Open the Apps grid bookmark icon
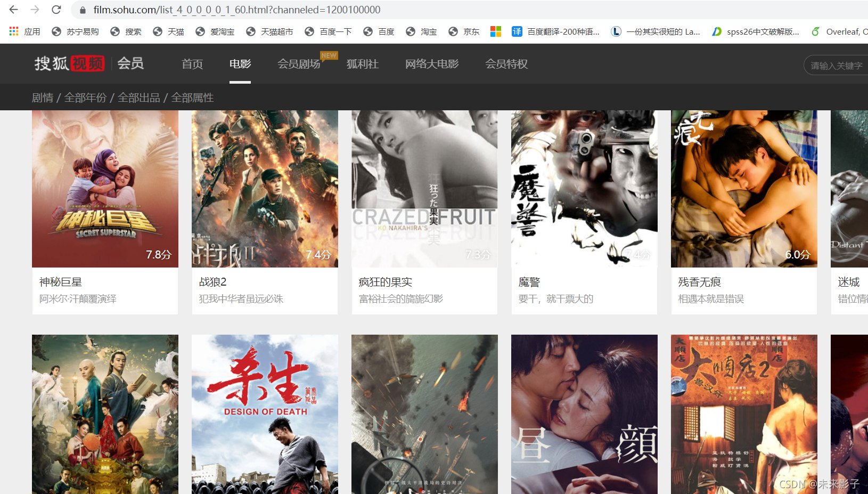 pos(14,31)
